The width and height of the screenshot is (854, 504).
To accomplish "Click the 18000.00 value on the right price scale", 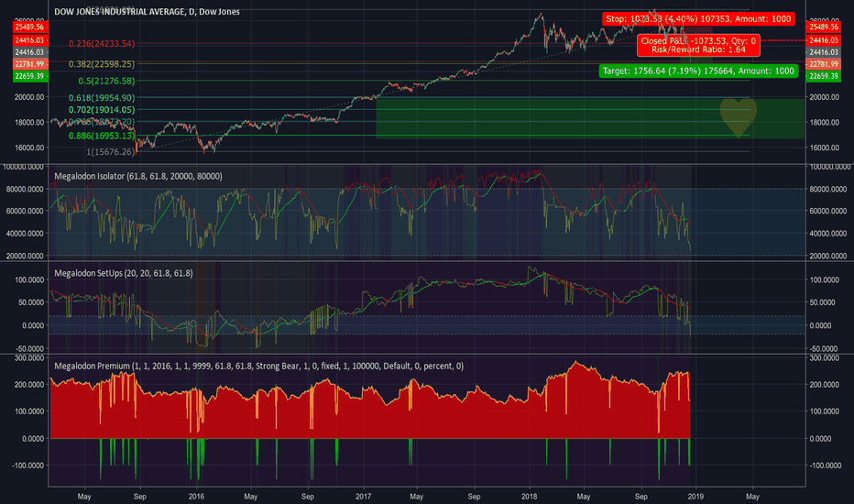I will click(x=824, y=123).
